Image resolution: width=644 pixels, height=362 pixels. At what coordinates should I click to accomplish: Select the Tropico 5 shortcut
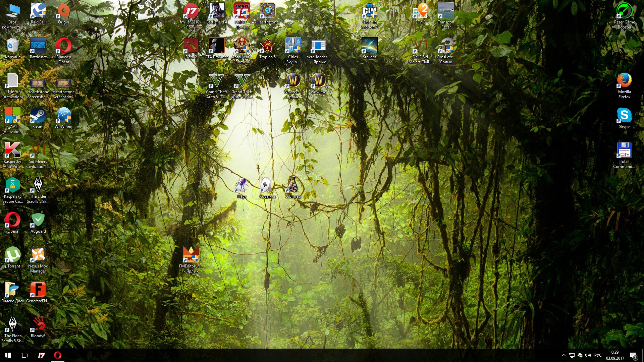pyautogui.click(x=267, y=46)
